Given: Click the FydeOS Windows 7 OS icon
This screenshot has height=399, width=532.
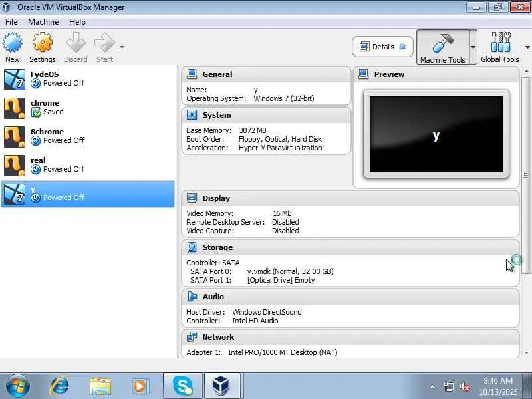Looking at the screenshot, I should click(x=15, y=80).
